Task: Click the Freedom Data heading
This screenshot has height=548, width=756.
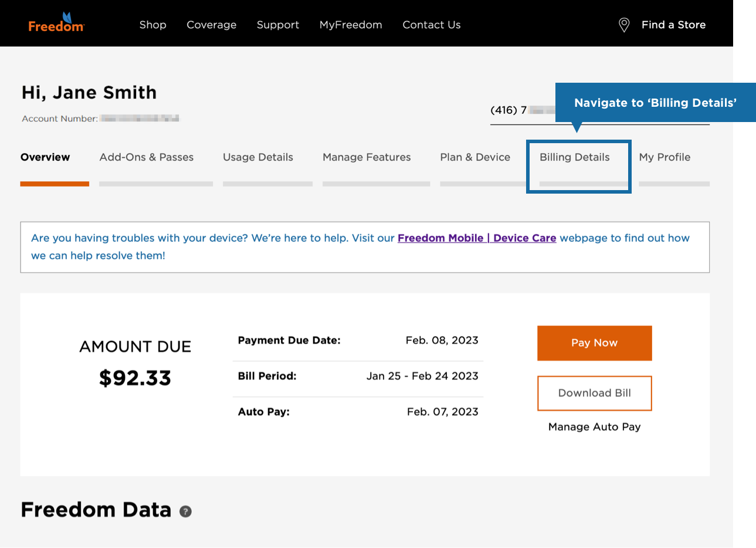Action: pyautogui.click(x=96, y=510)
